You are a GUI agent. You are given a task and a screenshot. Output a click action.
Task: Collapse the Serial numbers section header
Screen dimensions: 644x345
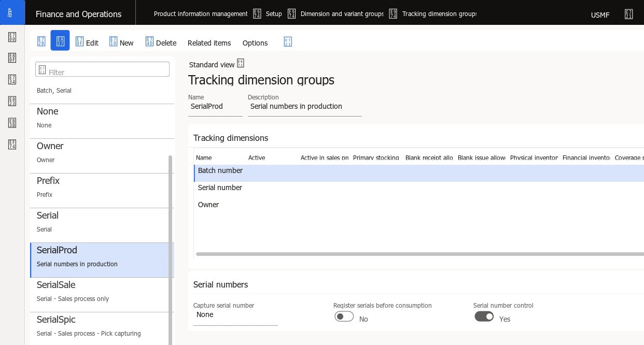coord(220,284)
